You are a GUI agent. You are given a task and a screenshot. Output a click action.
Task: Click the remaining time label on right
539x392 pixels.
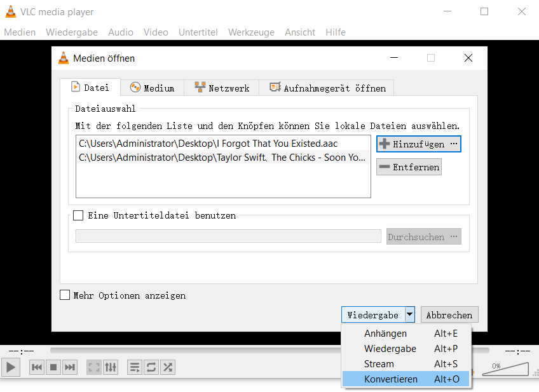coord(517,351)
